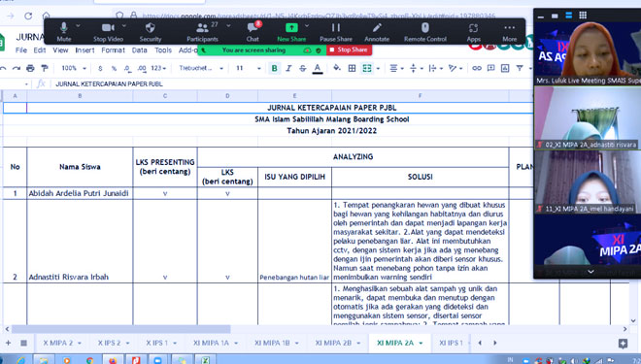Open the font size 11 dropdown
This screenshot has height=364, width=641.
[x=248, y=68]
